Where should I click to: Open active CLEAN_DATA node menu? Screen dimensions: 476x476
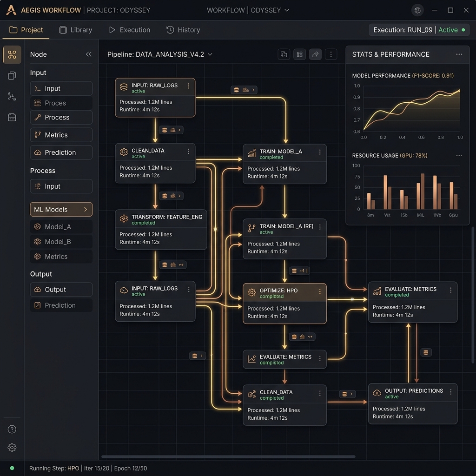[189, 151]
